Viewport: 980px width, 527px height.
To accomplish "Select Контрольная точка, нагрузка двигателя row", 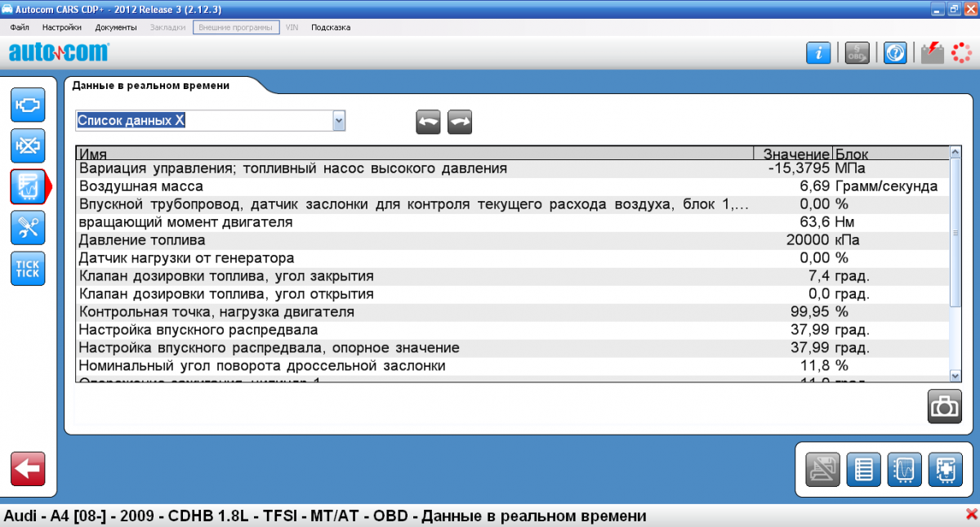I will (513, 312).
